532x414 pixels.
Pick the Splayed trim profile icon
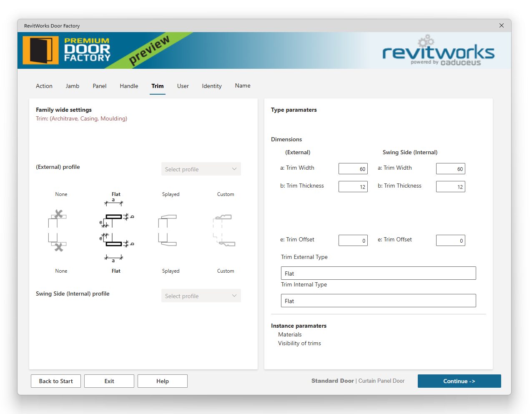(168, 231)
